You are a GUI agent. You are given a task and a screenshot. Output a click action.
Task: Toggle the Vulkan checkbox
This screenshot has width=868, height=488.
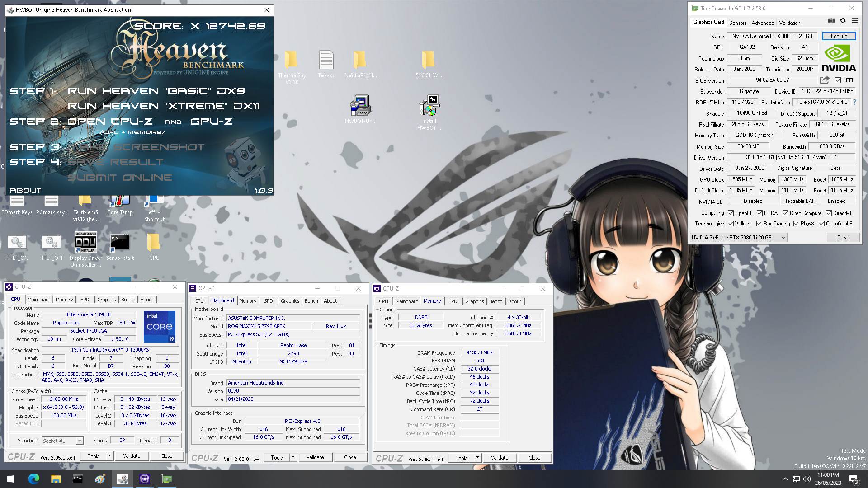point(731,224)
